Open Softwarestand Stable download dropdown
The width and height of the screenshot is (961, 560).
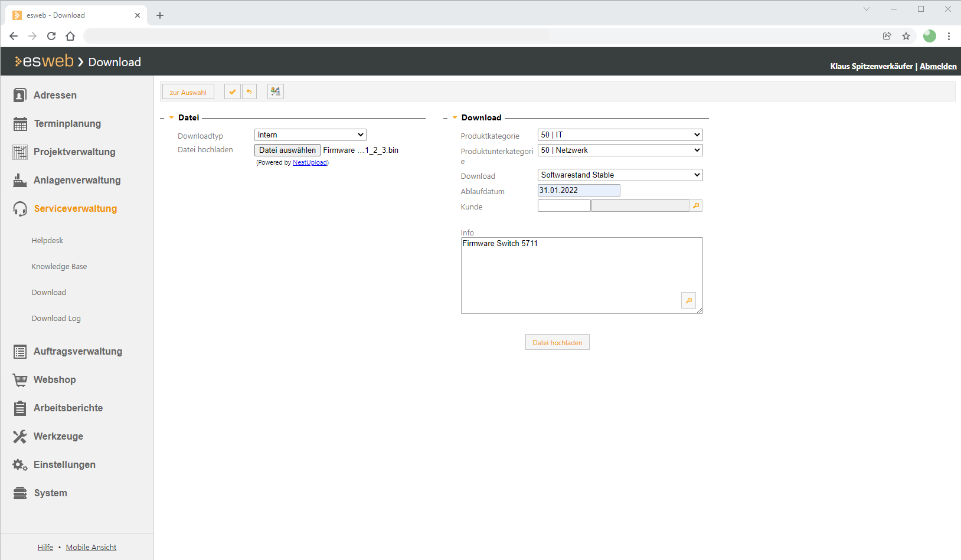coord(620,175)
